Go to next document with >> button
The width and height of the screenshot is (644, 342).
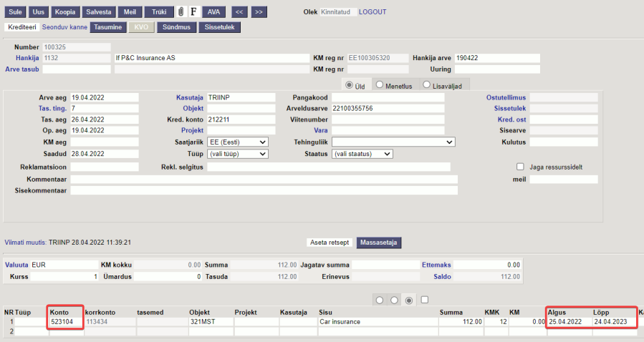pyautogui.click(x=259, y=12)
